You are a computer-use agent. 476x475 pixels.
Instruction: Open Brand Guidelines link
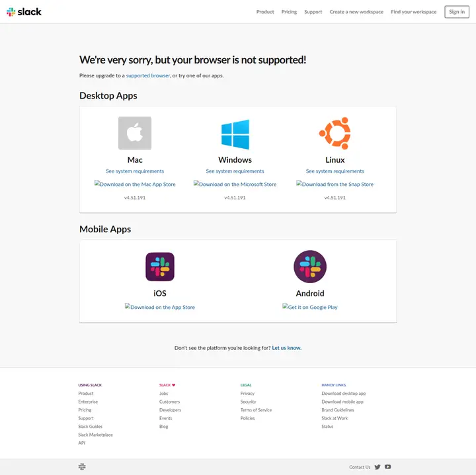pos(338,410)
